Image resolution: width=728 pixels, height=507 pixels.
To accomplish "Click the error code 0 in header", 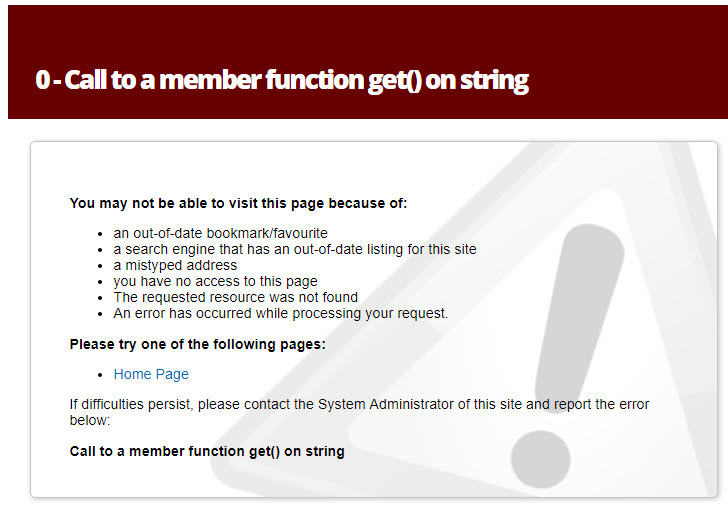I will (41, 80).
